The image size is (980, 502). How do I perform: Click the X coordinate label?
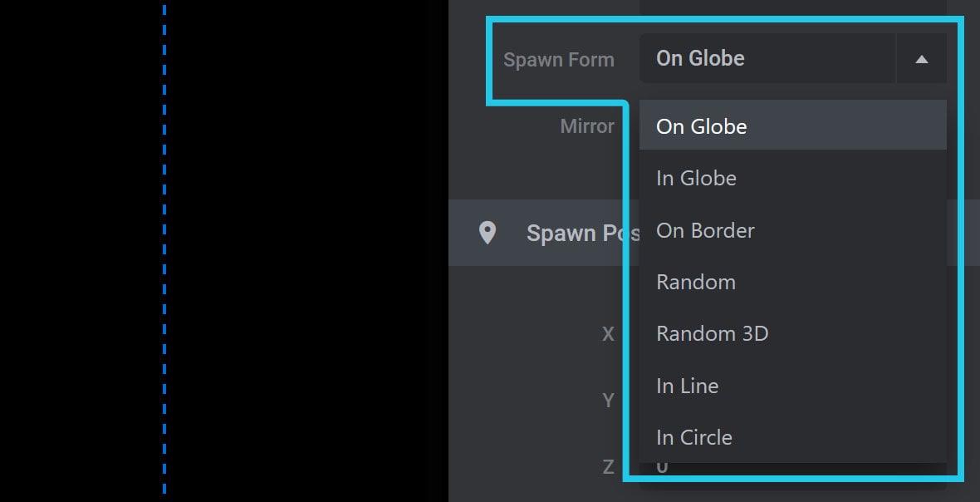[x=607, y=334]
